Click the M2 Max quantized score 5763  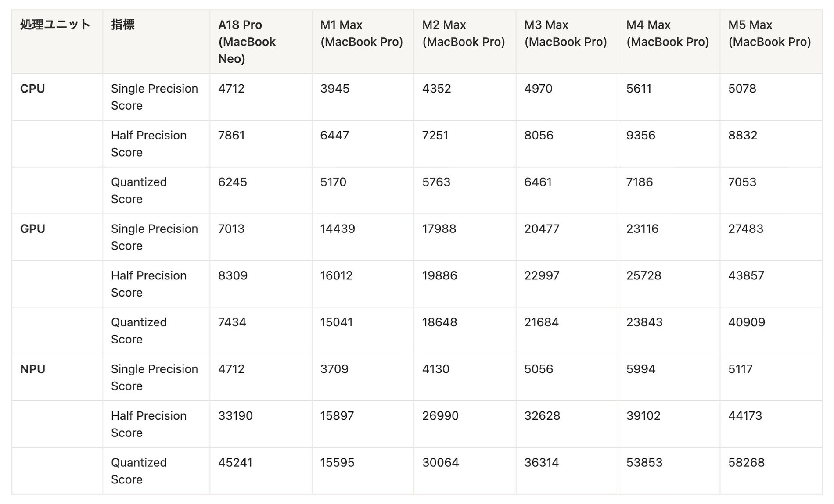click(x=436, y=182)
